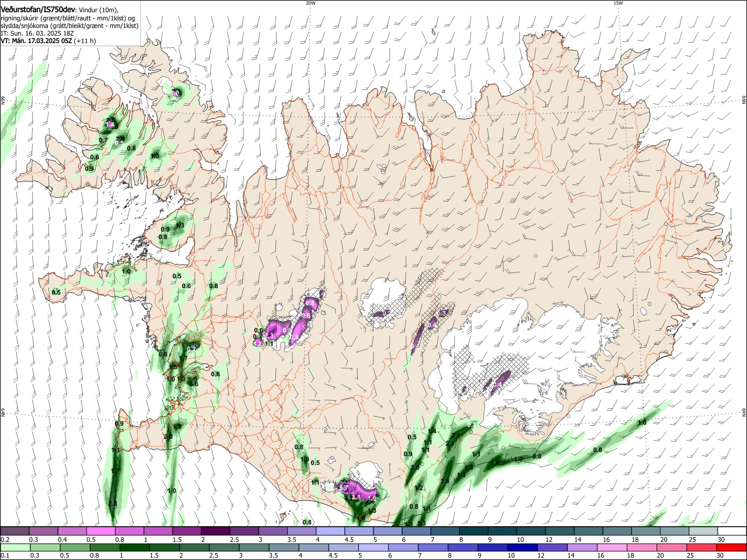The width and height of the screenshot is (747, 560).
Task: Click the '15W' longitude label at top
Action: coord(618,3)
